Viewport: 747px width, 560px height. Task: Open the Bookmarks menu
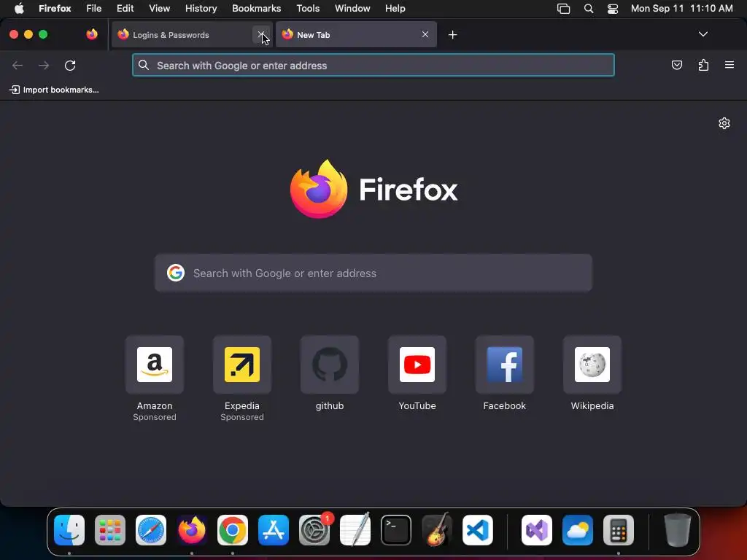(x=256, y=9)
